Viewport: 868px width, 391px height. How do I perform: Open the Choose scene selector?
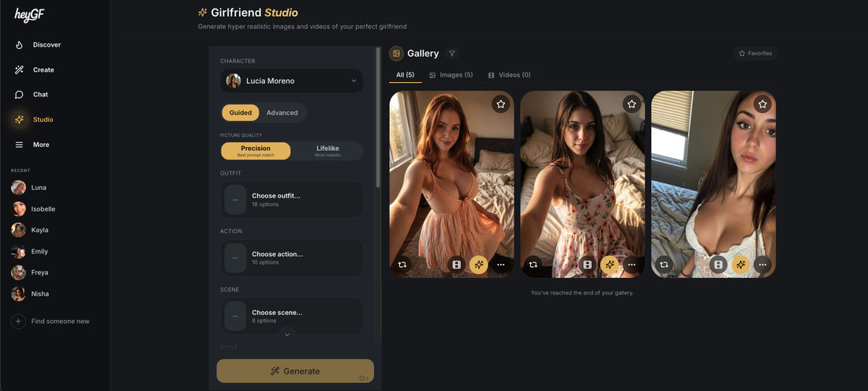coord(292,316)
